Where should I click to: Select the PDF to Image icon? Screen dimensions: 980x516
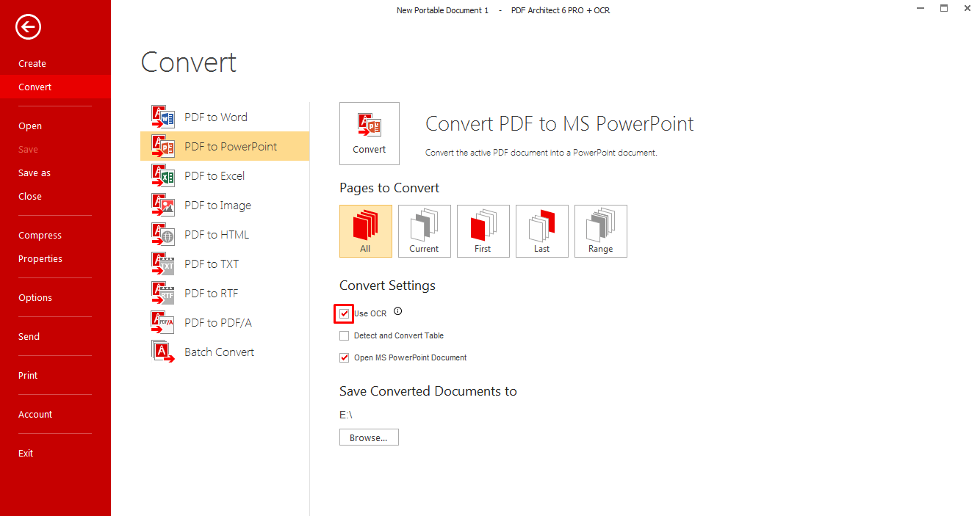tap(163, 206)
